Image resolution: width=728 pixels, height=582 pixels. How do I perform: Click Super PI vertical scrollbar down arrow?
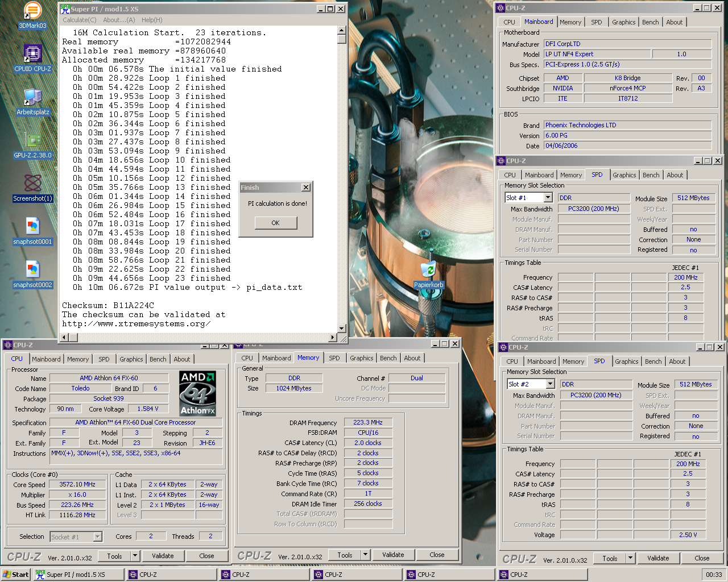coord(341,328)
